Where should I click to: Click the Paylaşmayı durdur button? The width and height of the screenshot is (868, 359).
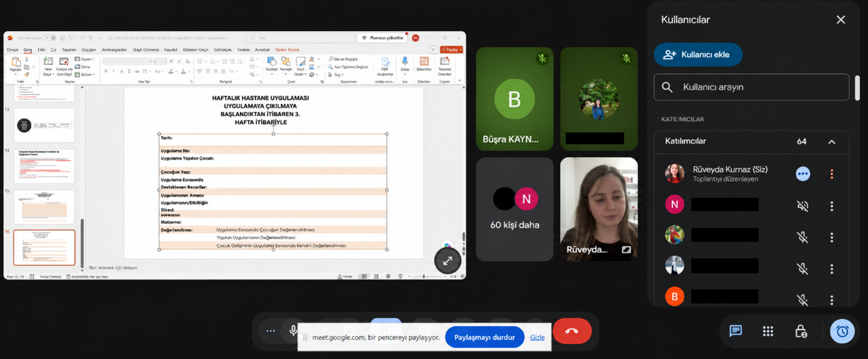pos(484,337)
